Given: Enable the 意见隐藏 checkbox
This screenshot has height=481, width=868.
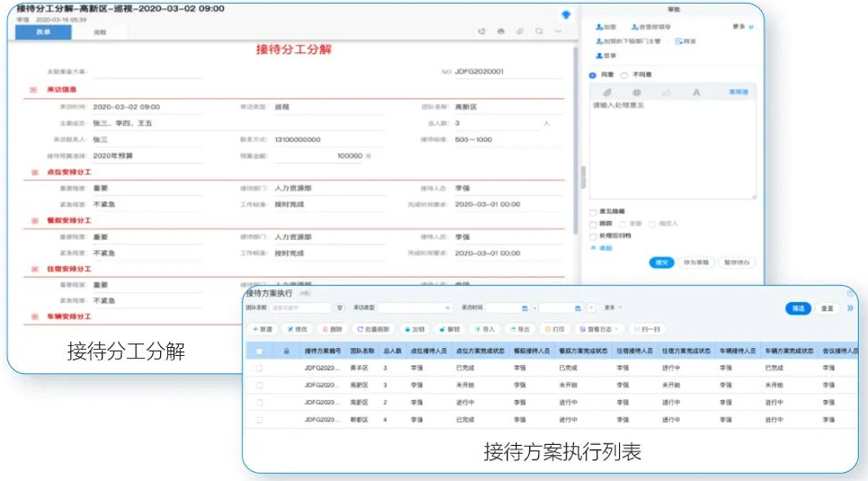Looking at the screenshot, I should [x=593, y=211].
